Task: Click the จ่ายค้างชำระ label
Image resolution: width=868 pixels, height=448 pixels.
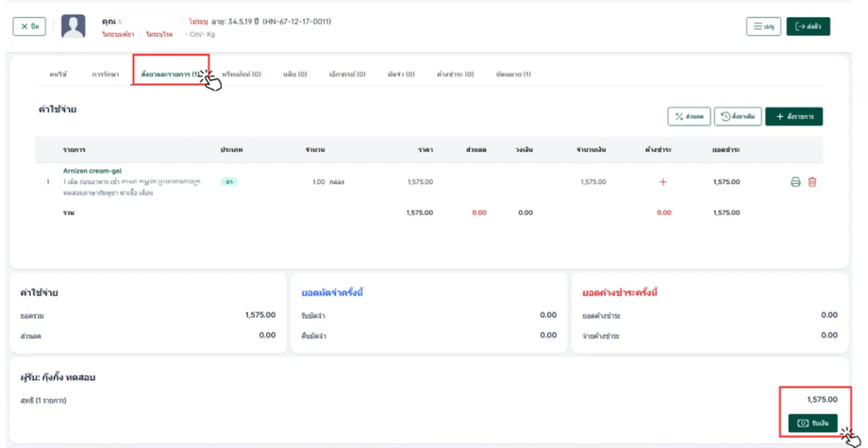Action: (601, 336)
